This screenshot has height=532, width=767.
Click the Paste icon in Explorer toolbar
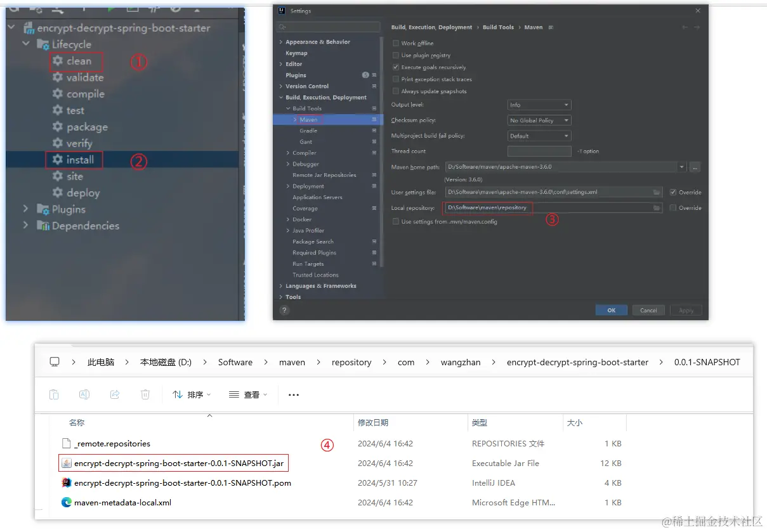click(54, 394)
